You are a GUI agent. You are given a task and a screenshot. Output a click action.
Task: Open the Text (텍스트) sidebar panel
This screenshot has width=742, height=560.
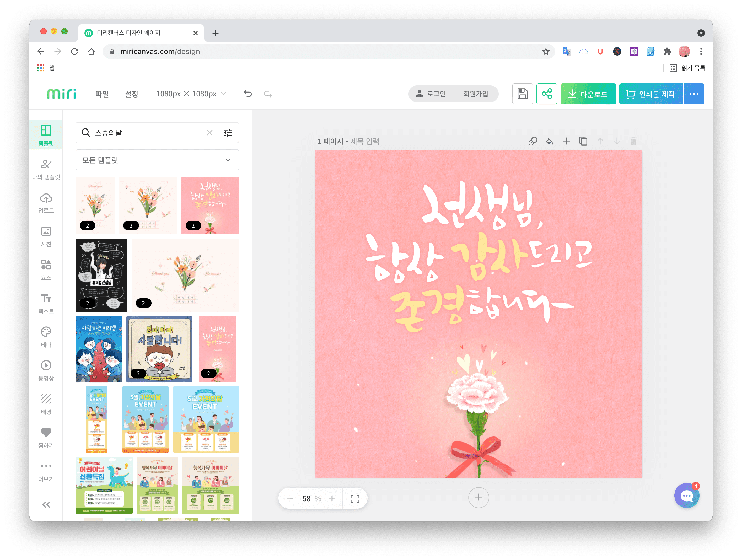click(46, 303)
